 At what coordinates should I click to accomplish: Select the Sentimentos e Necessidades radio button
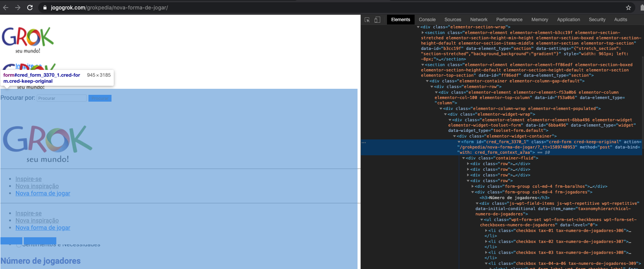click(19, 245)
